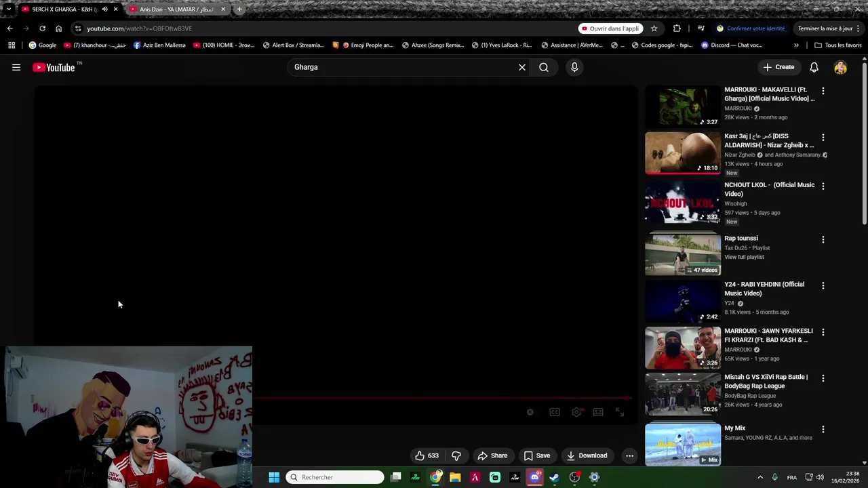Open the notifications bell
Image resolution: width=868 pixels, height=488 pixels.
(x=814, y=67)
